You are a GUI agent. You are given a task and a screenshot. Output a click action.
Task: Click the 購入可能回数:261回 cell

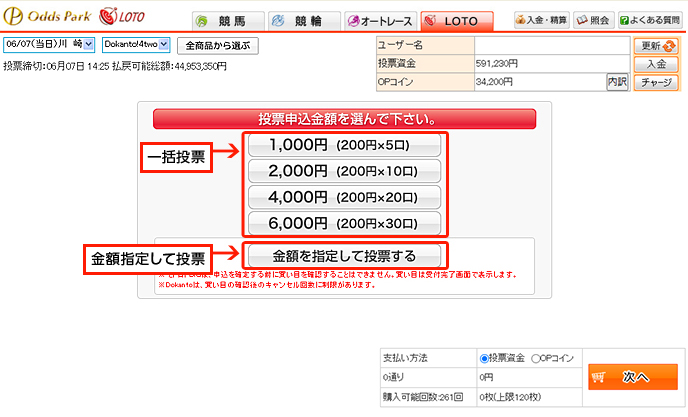click(428, 397)
